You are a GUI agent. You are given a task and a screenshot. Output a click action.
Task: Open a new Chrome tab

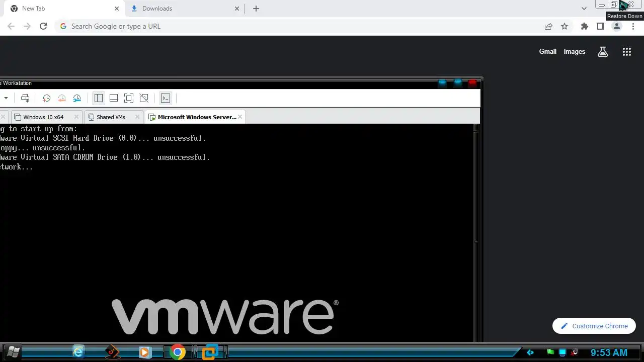(x=256, y=9)
